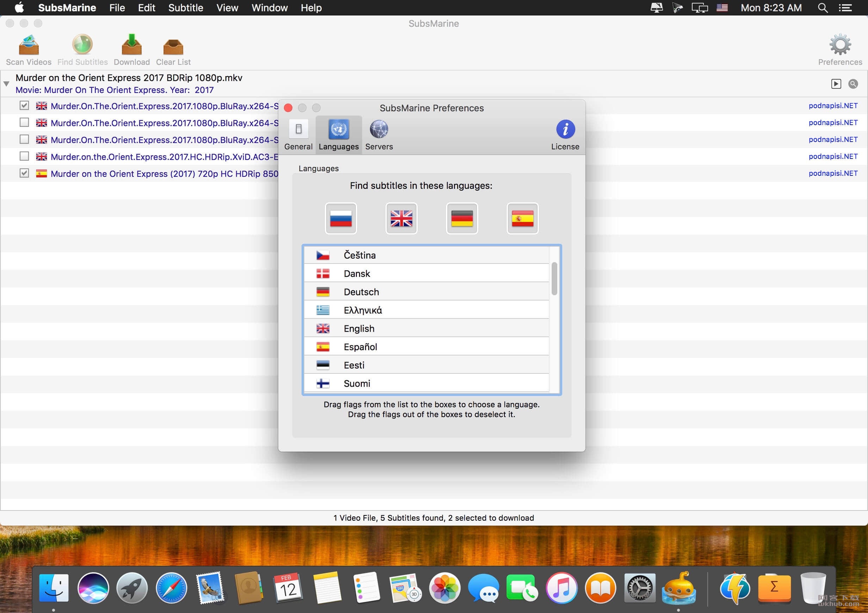Select the Languages preferences tab
This screenshot has height=613, width=868.
[x=338, y=135]
